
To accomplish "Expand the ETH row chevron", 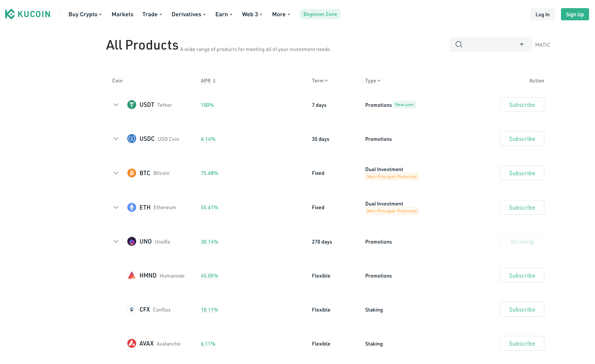I will point(116,207).
